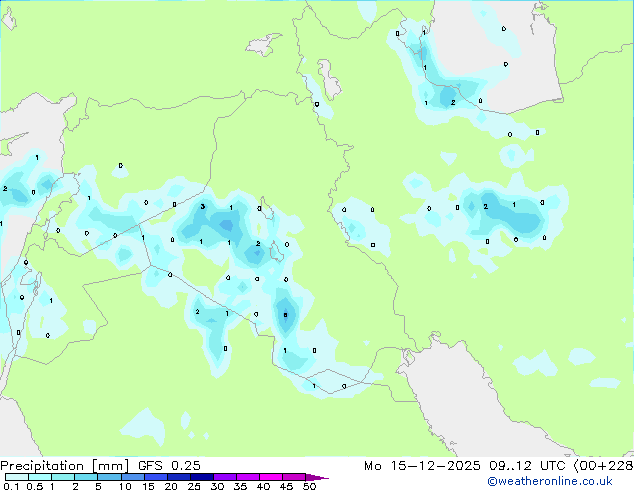Click the Precipitation [mm] title text
Image resolution: width=634 pixels, height=490 pixels.
click(x=65, y=466)
